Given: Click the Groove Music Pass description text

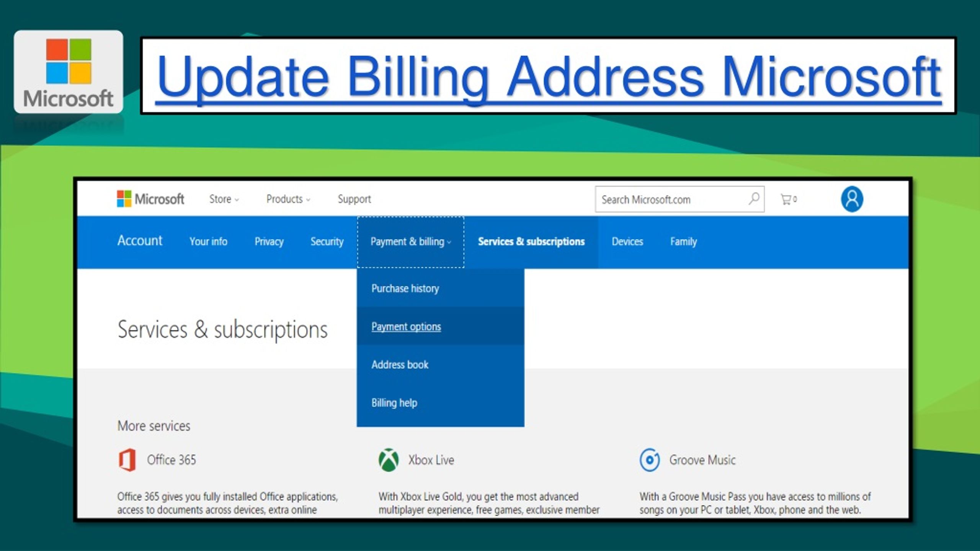Looking at the screenshot, I should pyautogui.click(x=755, y=503).
